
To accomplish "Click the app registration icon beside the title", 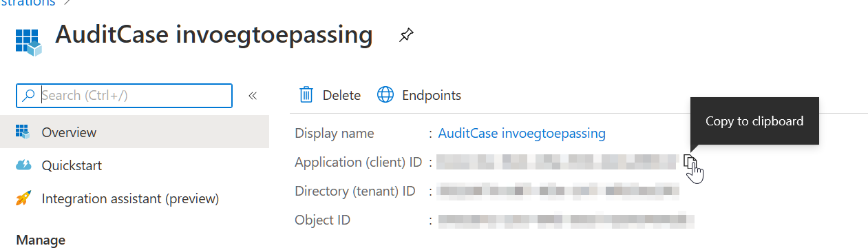I will pyautogui.click(x=28, y=41).
